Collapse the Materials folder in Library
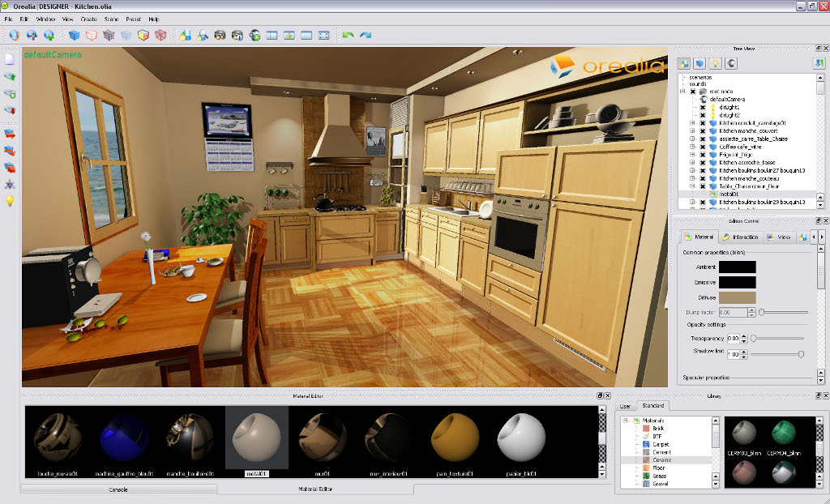The image size is (830, 504). coord(626,421)
